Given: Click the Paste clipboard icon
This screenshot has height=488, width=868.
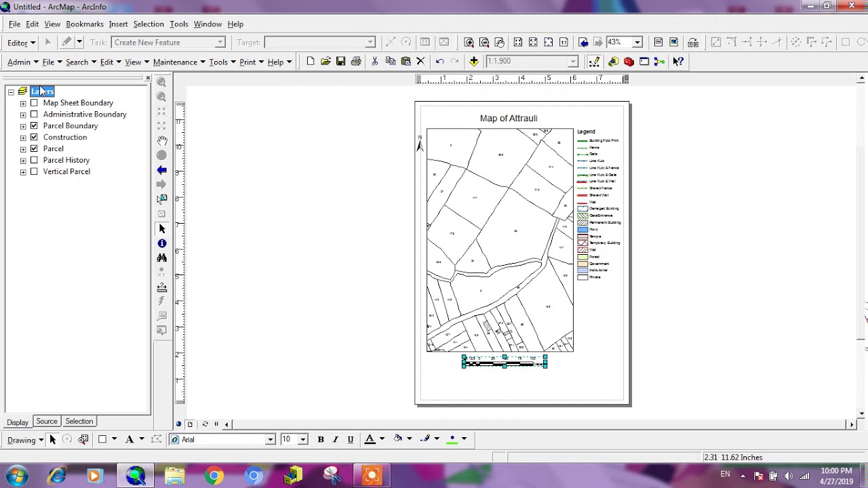Looking at the screenshot, I should pyautogui.click(x=406, y=61).
